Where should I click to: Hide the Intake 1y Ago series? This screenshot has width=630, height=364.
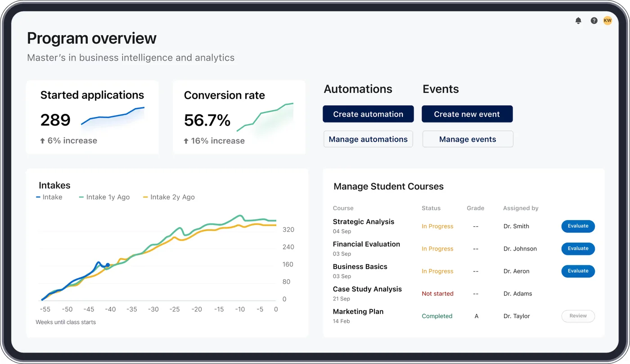click(x=103, y=197)
